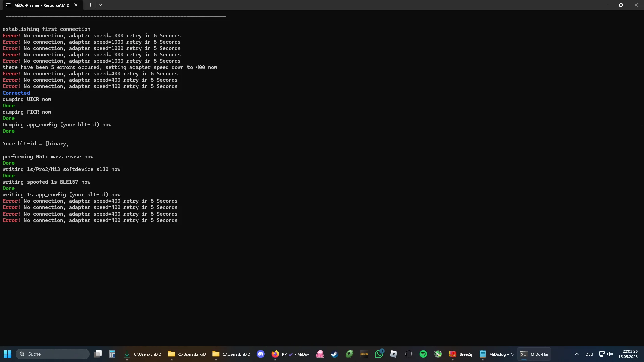The height and width of the screenshot is (362, 644).
Task: Switch the DEU keyboard language indicator
Action: tap(589, 354)
